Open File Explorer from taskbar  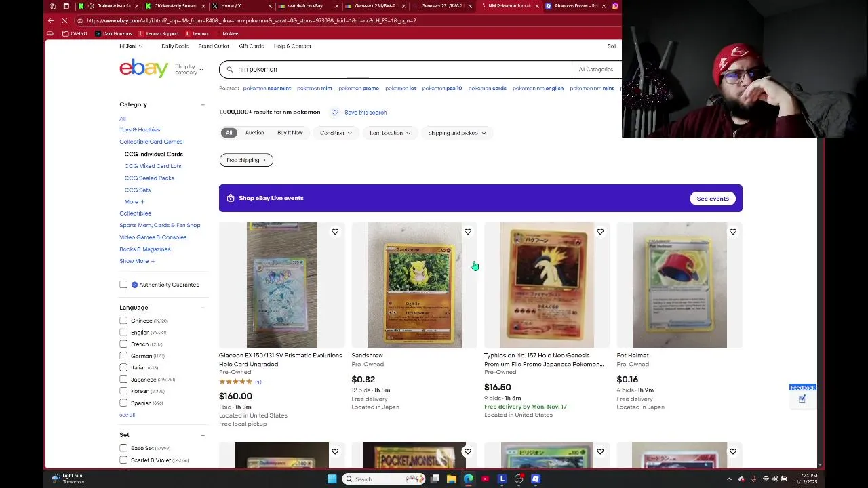(451, 479)
